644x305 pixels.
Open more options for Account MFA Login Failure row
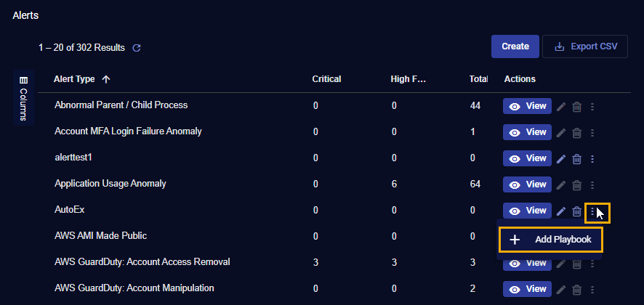pyautogui.click(x=592, y=133)
